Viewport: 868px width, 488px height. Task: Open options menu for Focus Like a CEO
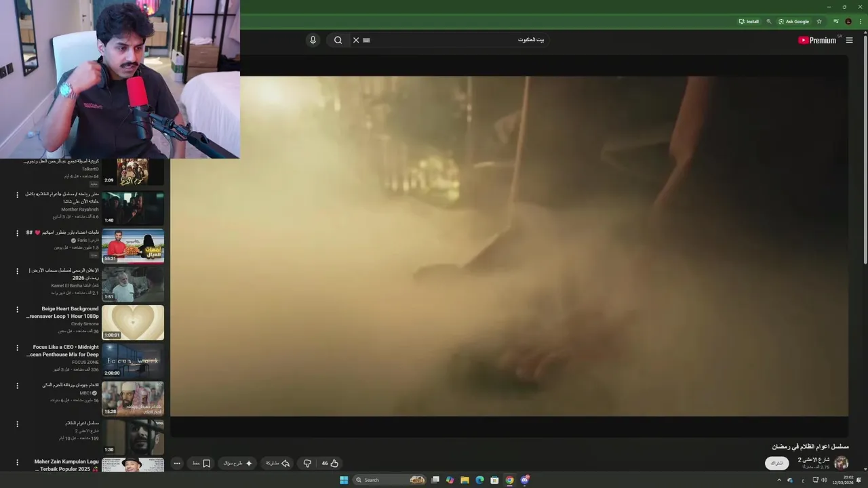pos(18,348)
